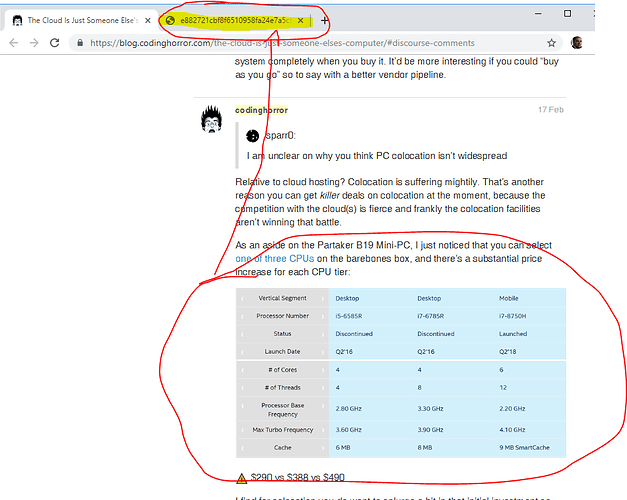The height and width of the screenshot is (500, 627).
Task: Click the padlock site info icon
Action: [80, 43]
